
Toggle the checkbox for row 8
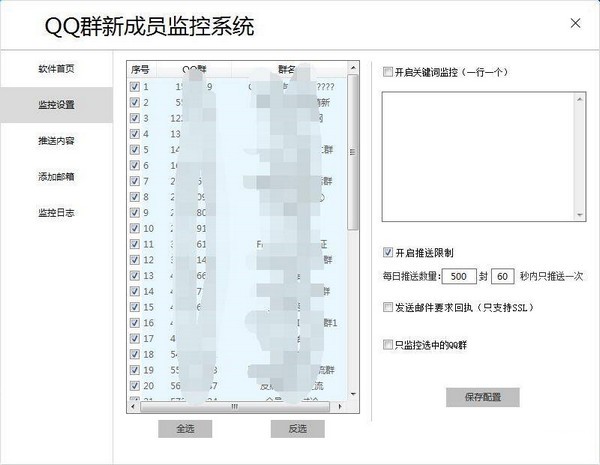click(x=135, y=197)
